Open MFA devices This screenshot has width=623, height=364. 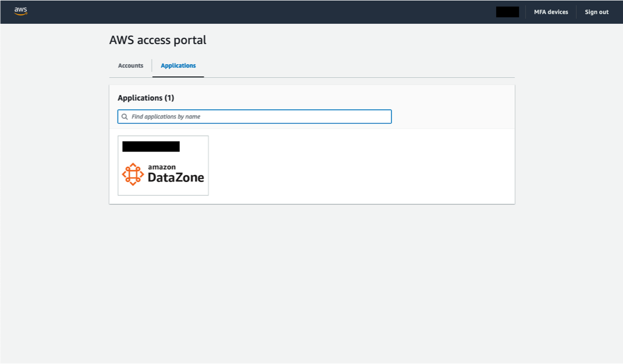point(550,12)
